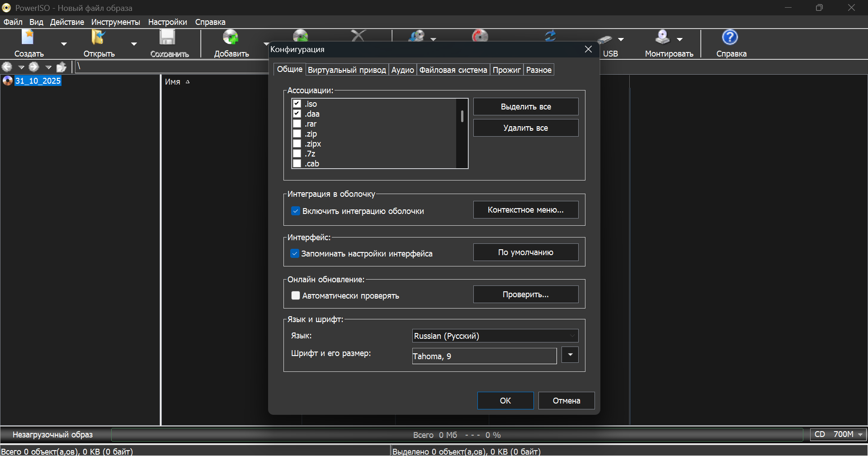
Task: Check the .7z association checkbox
Action: coord(297,153)
